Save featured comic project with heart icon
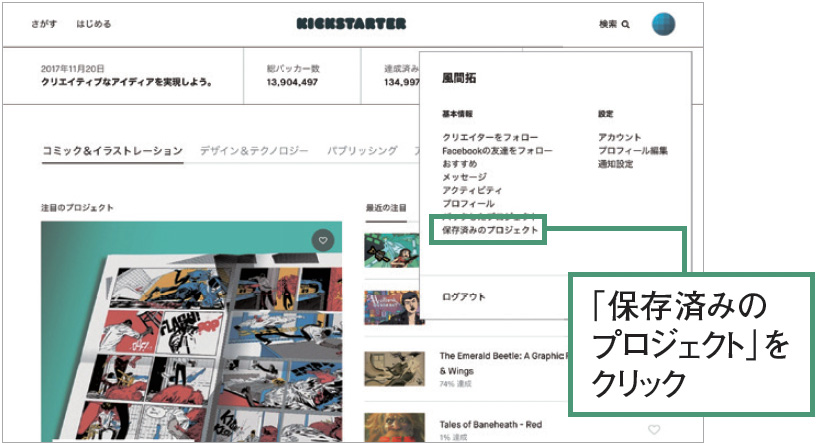 click(x=323, y=240)
